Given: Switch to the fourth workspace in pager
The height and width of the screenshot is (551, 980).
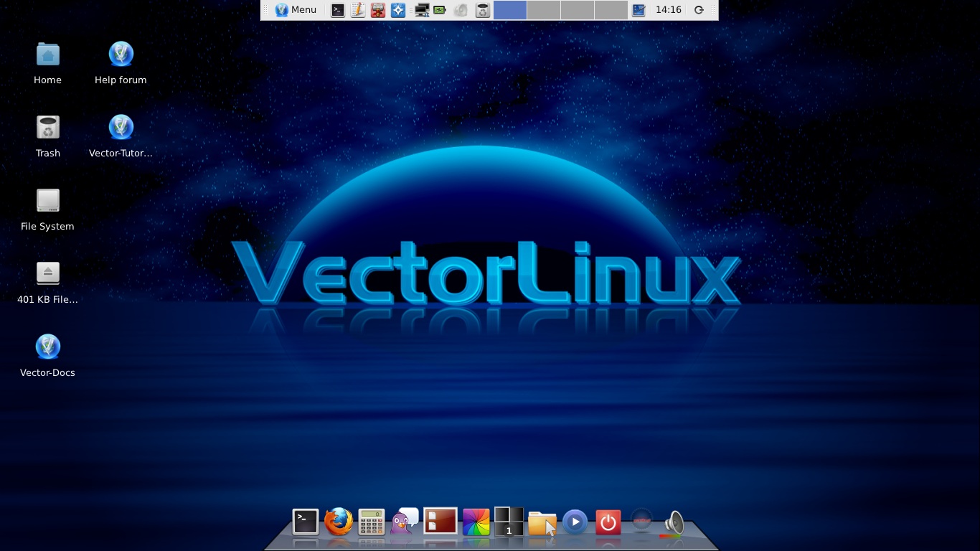Looking at the screenshot, I should click(x=611, y=10).
